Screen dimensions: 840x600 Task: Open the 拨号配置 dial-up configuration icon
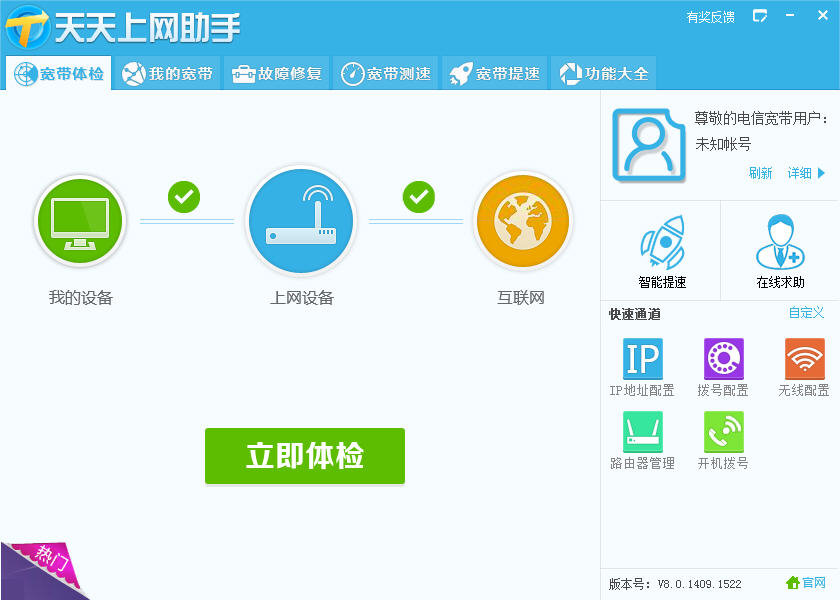[x=722, y=360]
